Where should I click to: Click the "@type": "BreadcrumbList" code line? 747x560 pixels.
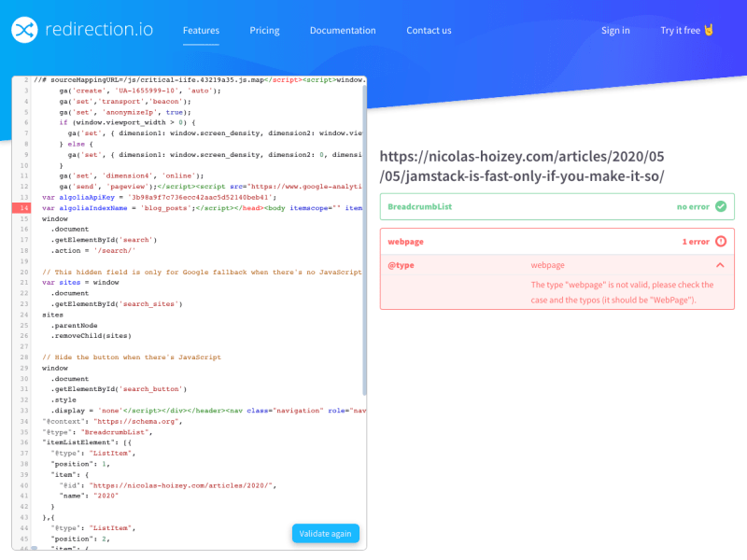[97, 432]
